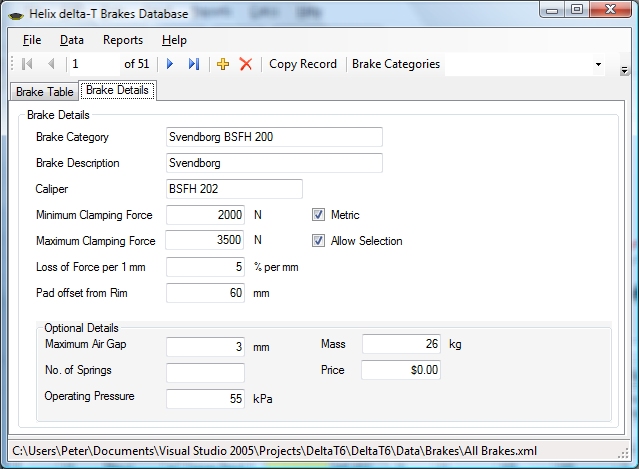The height and width of the screenshot is (469, 639).
Task: Click the 'Optional Details' group label
Action: coord(82,328)
